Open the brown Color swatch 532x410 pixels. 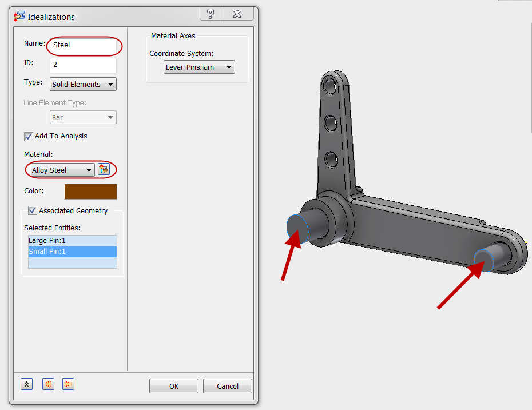[x=90, y=192]
